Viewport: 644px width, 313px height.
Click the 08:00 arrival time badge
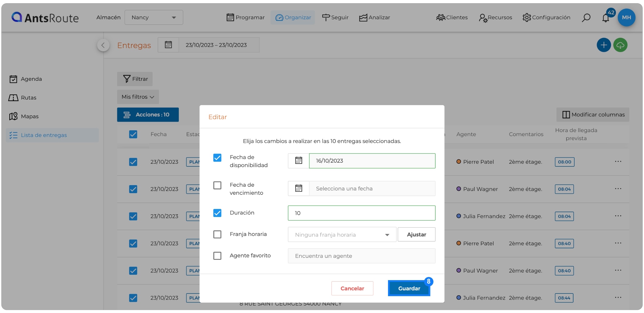(564, 162)
